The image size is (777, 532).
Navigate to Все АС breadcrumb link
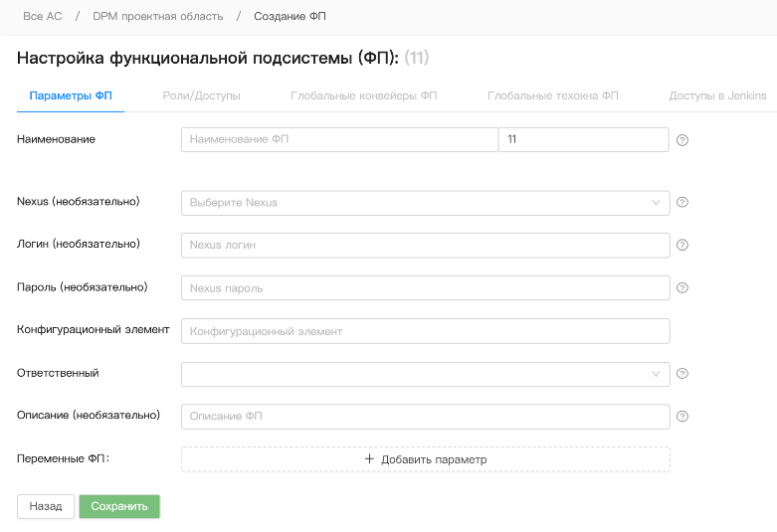tap(42, 17)
